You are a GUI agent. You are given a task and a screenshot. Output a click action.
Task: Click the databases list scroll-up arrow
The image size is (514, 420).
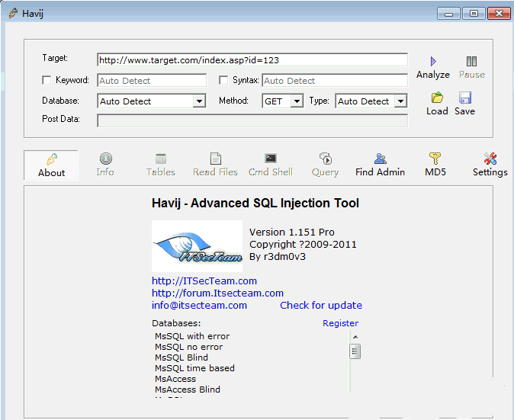[x=355, y=337]
